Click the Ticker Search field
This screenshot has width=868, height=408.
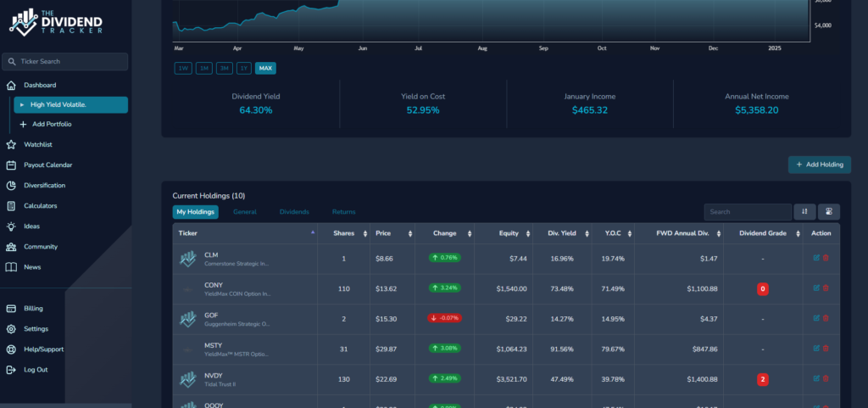65,62
